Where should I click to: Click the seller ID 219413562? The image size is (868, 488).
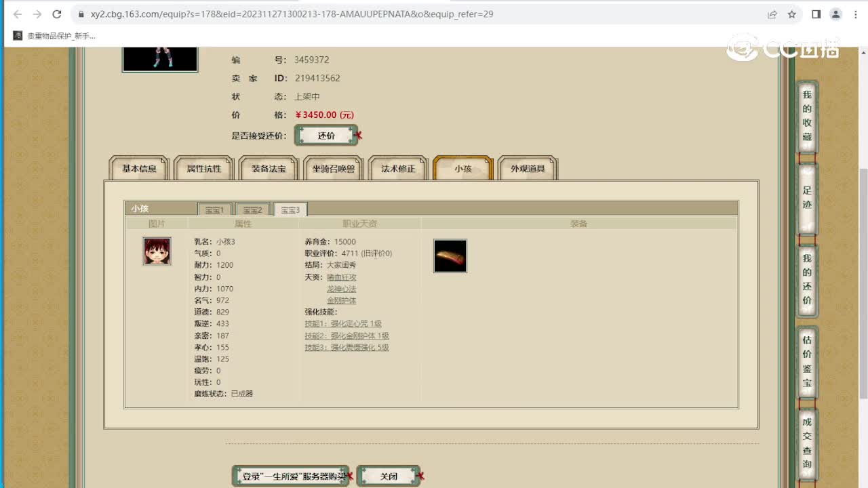[x=317, y=78]
